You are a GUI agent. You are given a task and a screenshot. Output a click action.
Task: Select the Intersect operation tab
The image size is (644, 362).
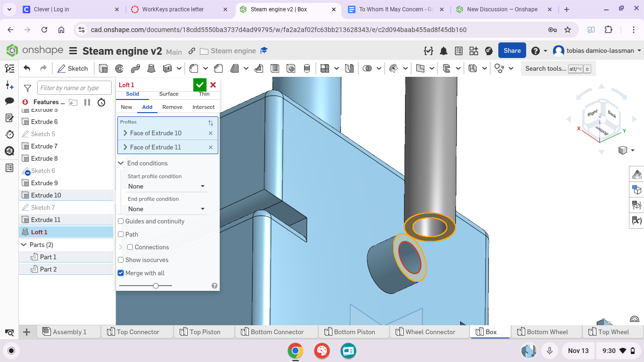pos(204,107)
